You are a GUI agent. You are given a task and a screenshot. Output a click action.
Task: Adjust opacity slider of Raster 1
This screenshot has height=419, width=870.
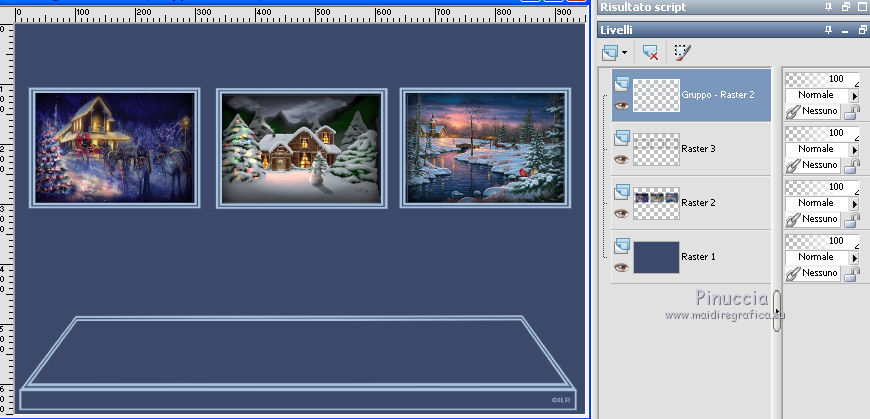coord(822,241)
